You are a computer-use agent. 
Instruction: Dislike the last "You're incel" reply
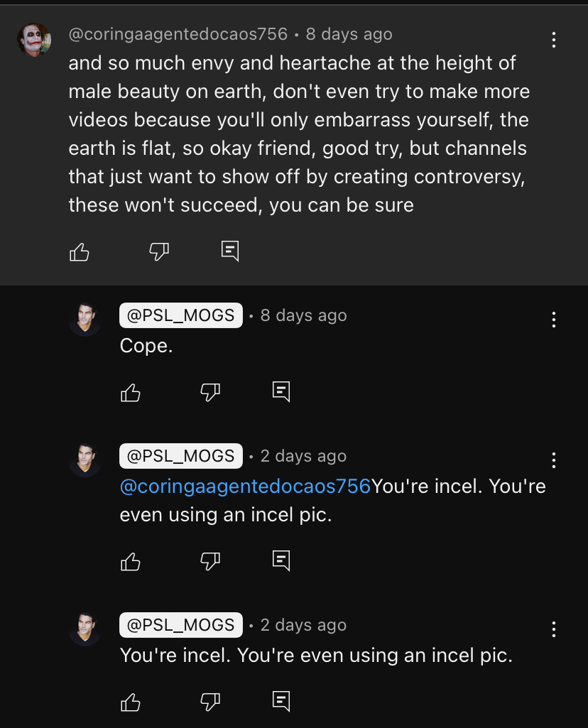[x=210, y=702]
